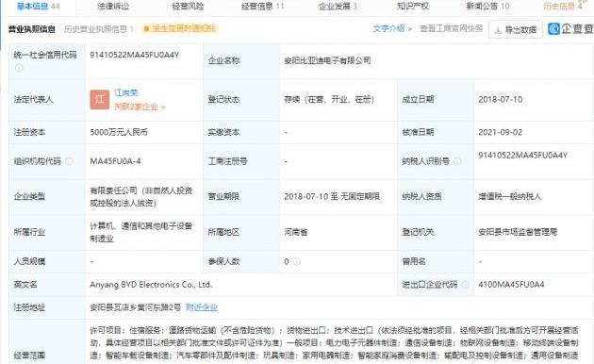Open 查看工商官网快照 link
594x364 pixels.
coord(452,28)
